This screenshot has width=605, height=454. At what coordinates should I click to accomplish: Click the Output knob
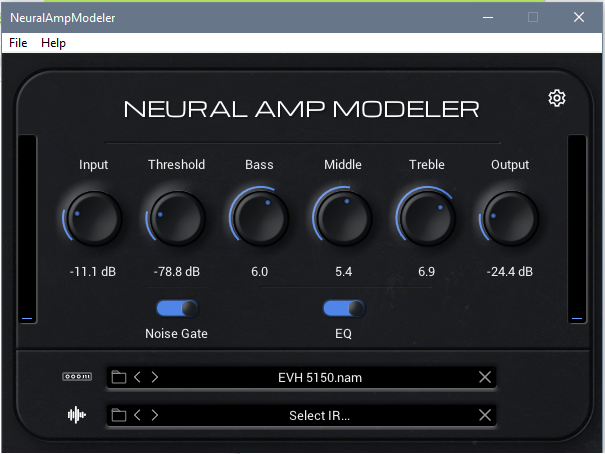click(x=510, y=218)
